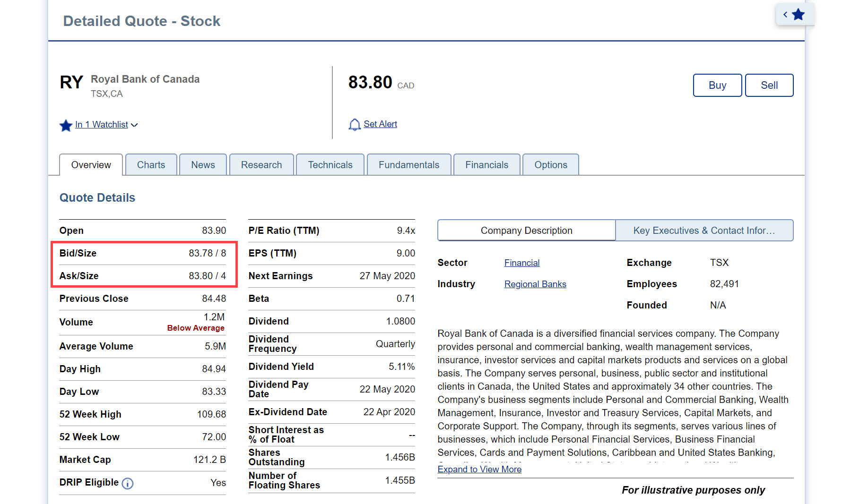Click the favorites star in top-right panel
Screen dimensions: 851x504
799,15
